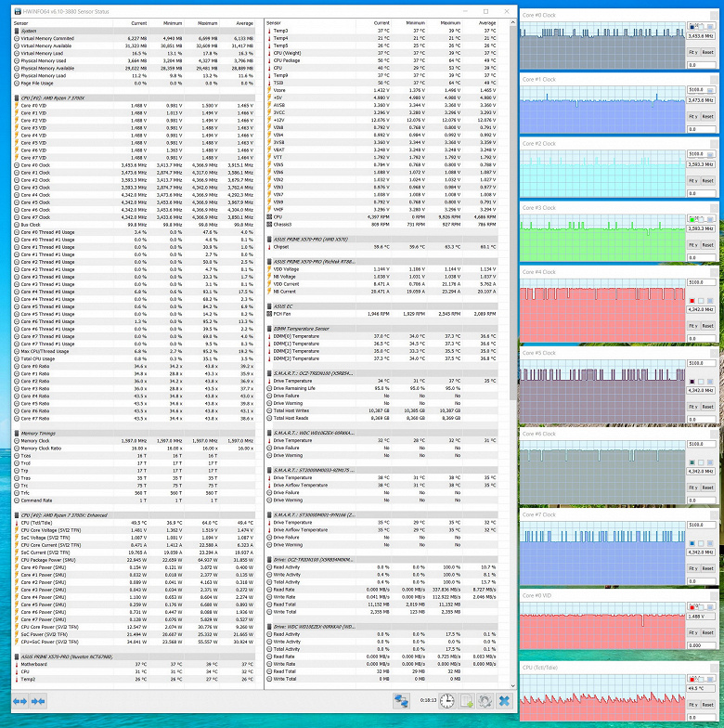Reset elapsed time with the clock icon

[x=447, y=700]
